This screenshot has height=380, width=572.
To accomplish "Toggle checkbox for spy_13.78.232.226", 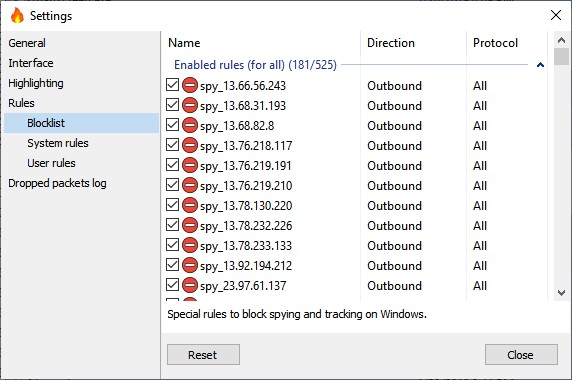I will pyautogui.click(x=172, y=225).
